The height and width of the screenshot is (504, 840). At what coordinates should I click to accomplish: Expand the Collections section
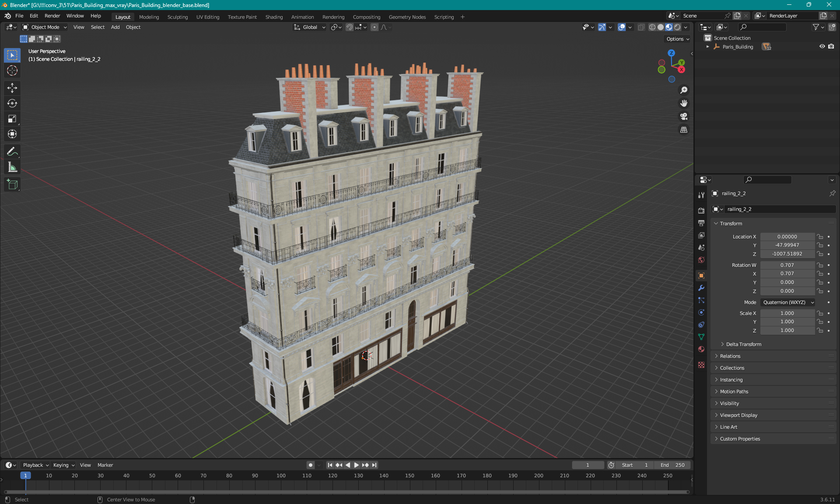click(732, 367)
